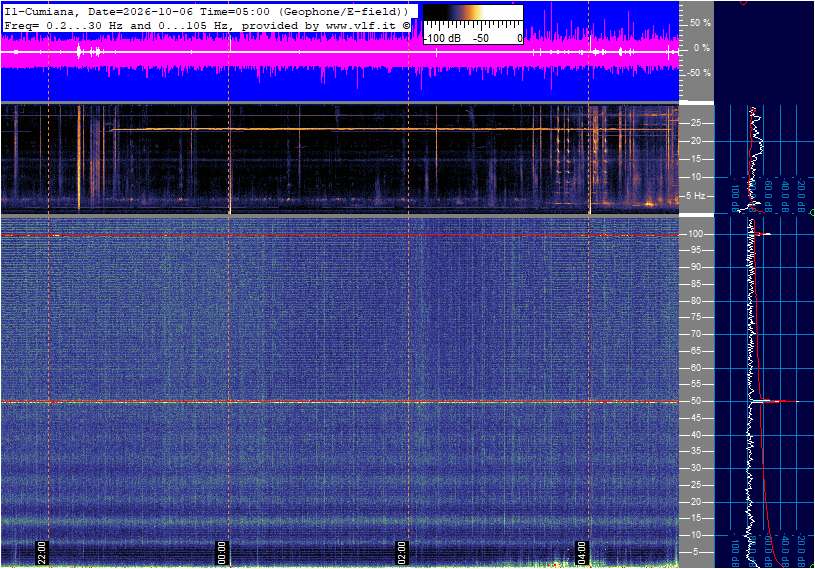The height and width of the screenshot is (569, 815).
Task: Select the I1-Cumiana date and time header line
Action: click(x=205, y=11)
